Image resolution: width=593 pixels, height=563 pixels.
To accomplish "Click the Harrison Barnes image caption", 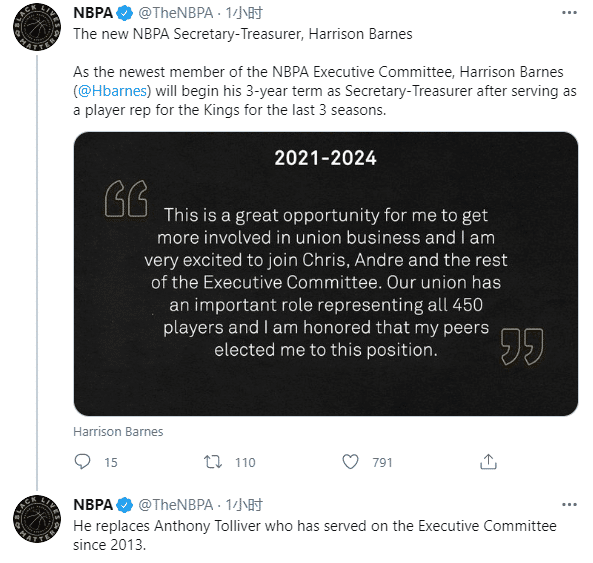I will click(x=118, y=432).
